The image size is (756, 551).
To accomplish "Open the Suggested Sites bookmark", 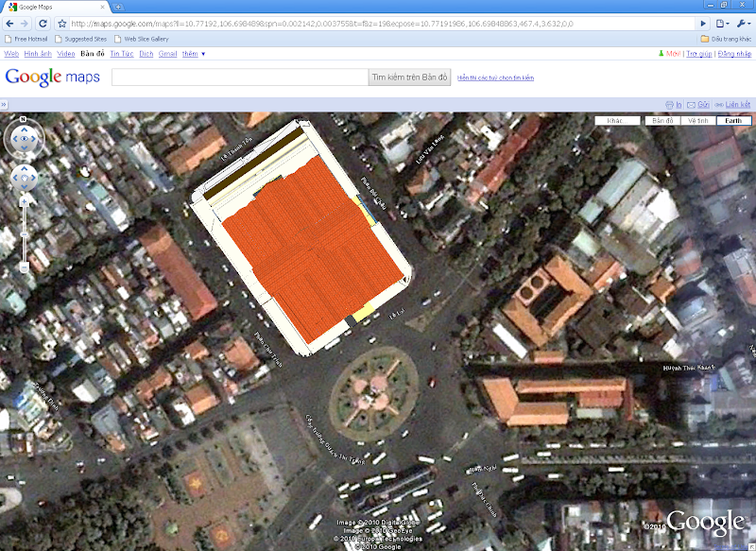I will coord(80,39).
